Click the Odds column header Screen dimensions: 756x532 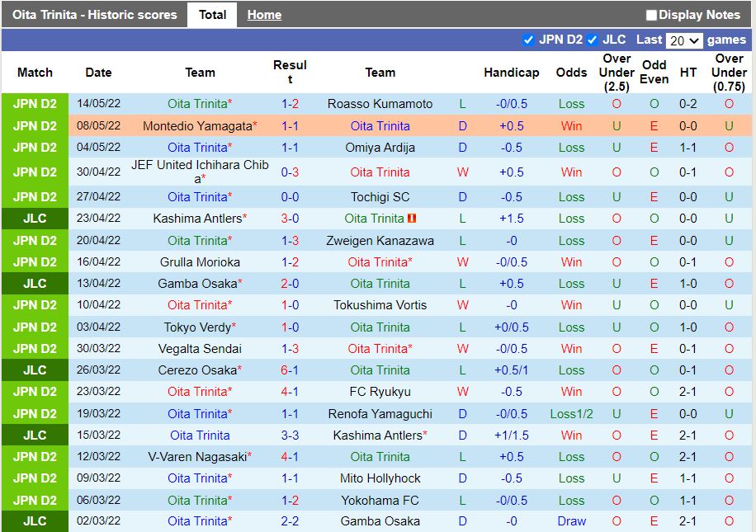coord(571,73)
